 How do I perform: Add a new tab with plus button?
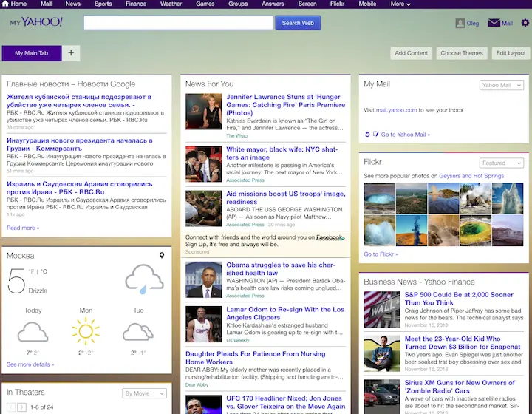(71, 53)
